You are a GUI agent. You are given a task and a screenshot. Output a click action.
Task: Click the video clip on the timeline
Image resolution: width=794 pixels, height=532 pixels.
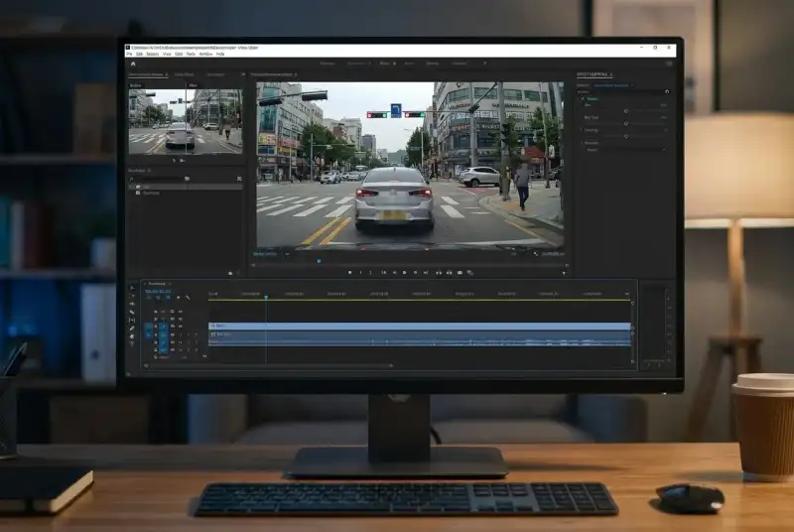(417, 326)
